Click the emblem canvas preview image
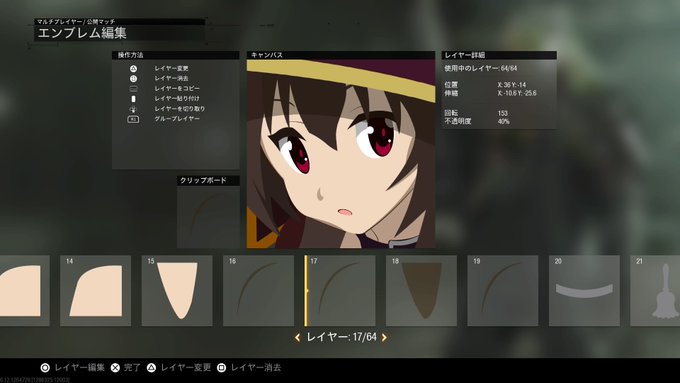Image resolution: width=680 pixels, height=383 pixels. pyautogui.click(x=341, y=154)
